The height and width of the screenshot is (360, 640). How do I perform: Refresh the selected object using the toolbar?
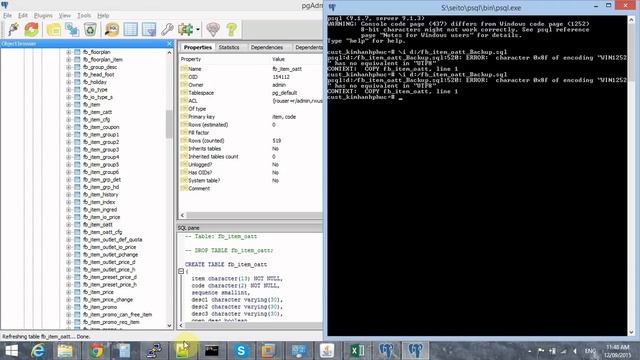coord(31,29)
